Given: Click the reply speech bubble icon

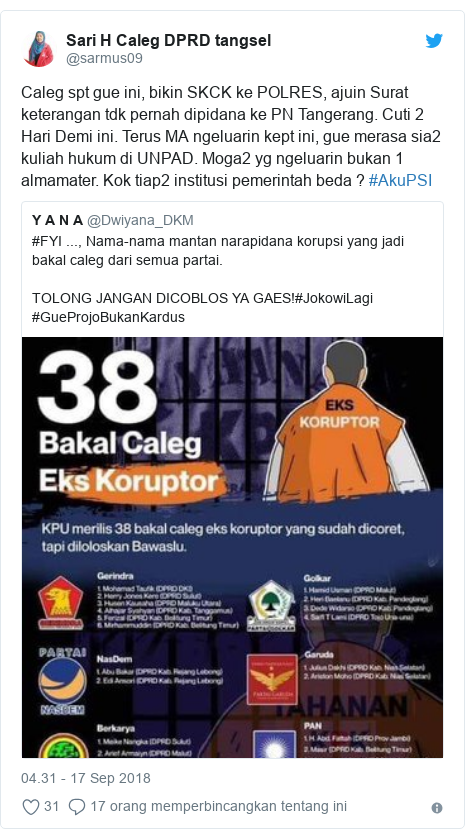Looking at the screenshot, I should click(x=77, y=807).
